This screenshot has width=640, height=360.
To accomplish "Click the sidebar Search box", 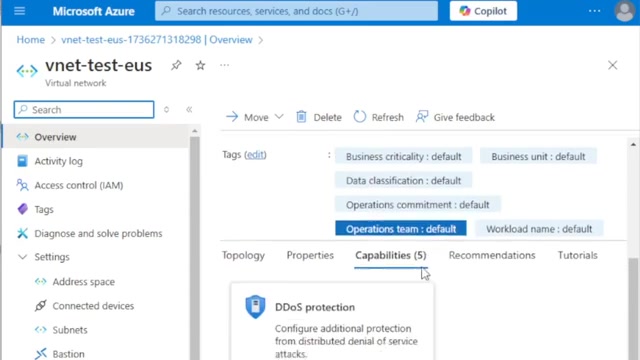I will click(x=84, y=109).
